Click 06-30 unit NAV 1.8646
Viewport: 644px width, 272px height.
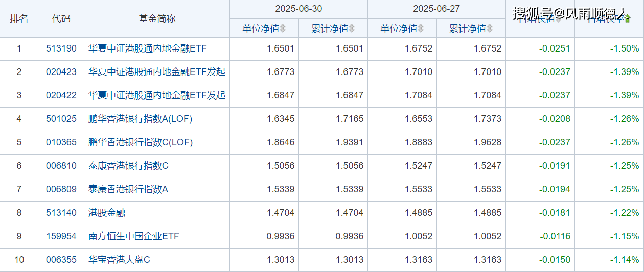[x=281, y=143]
